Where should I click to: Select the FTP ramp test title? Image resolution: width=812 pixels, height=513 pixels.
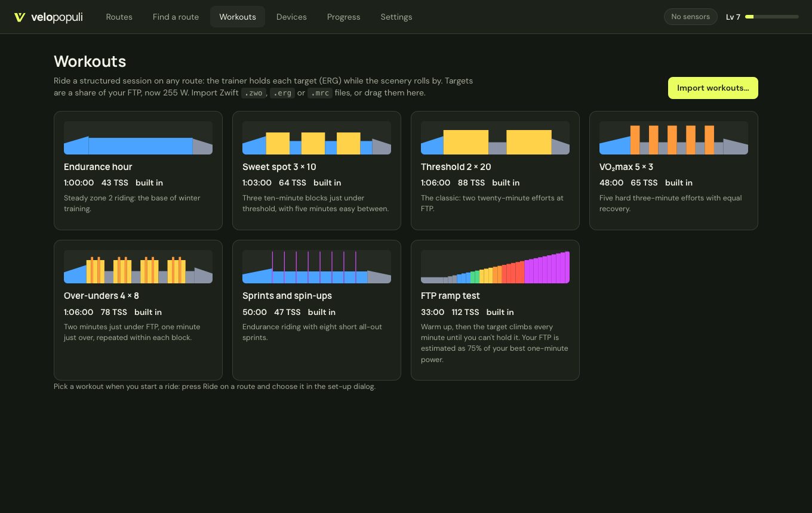[x=450, y=296]
